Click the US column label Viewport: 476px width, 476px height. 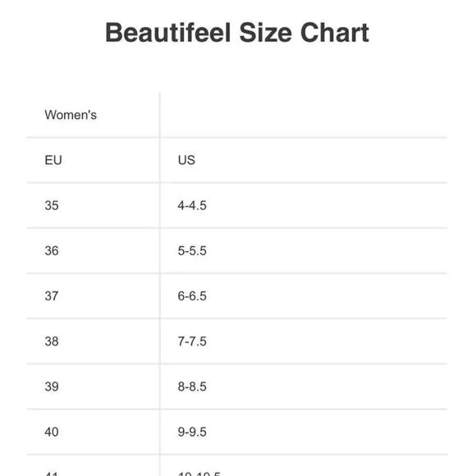[x=186, y=160]
